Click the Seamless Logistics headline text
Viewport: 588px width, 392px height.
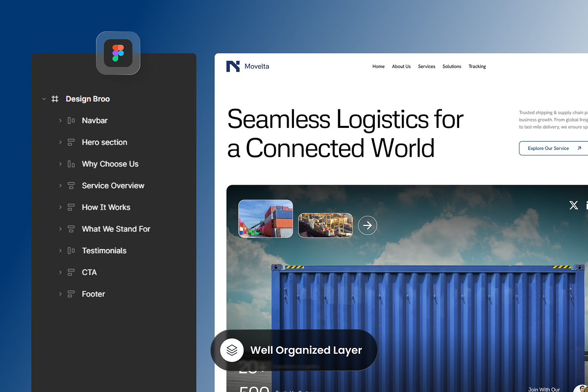tap(345, 134)
